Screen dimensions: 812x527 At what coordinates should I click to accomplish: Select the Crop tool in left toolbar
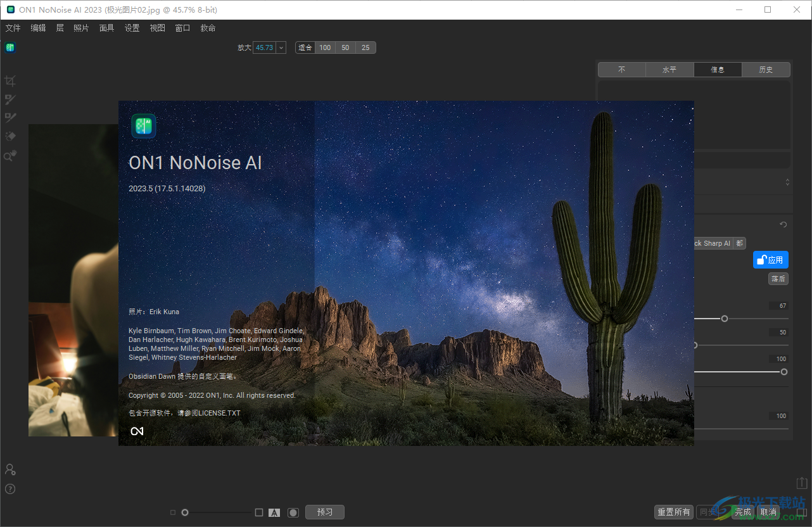(x=10, y=80)
